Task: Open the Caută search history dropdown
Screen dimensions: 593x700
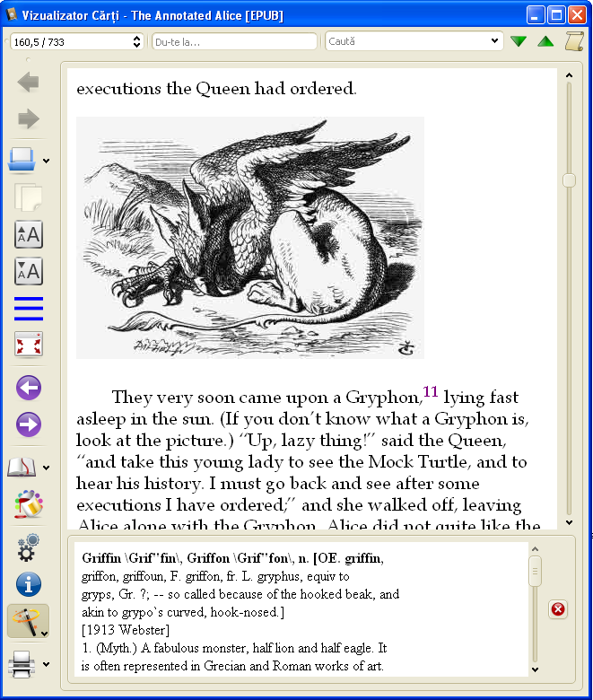Action: tap(494, 41)
